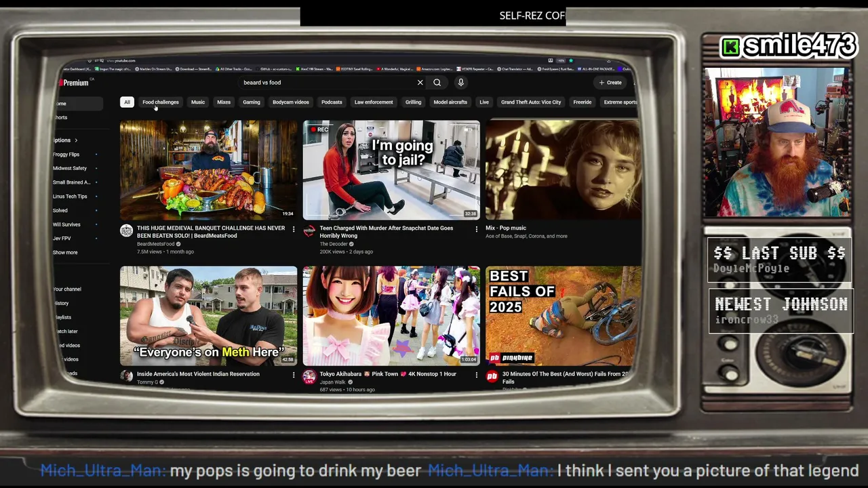Open the Create button menu
This screenshot has height=488, width=868.
(610, 83)
